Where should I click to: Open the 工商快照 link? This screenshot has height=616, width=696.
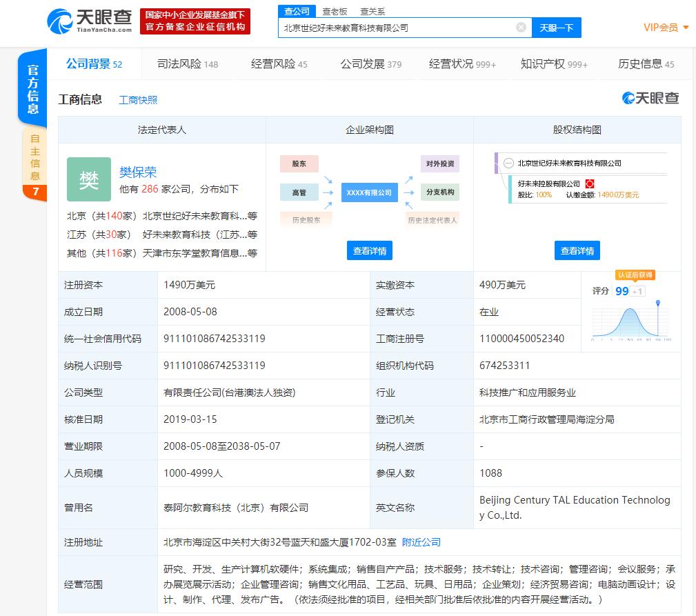tap(138, 100)
